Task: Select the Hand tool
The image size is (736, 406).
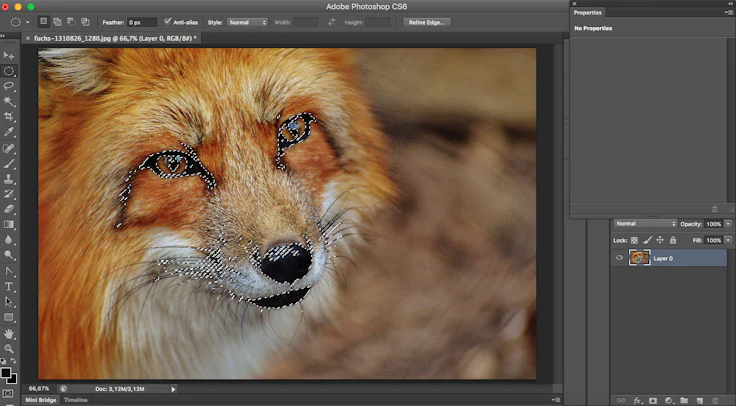Action: pos(8,334)
